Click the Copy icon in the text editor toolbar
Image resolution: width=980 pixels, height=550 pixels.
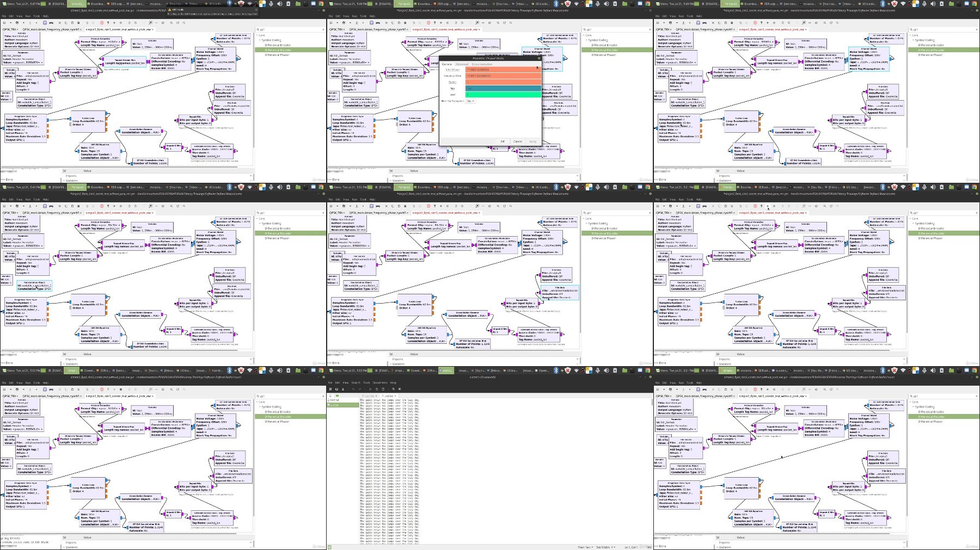tap(377, 389)
